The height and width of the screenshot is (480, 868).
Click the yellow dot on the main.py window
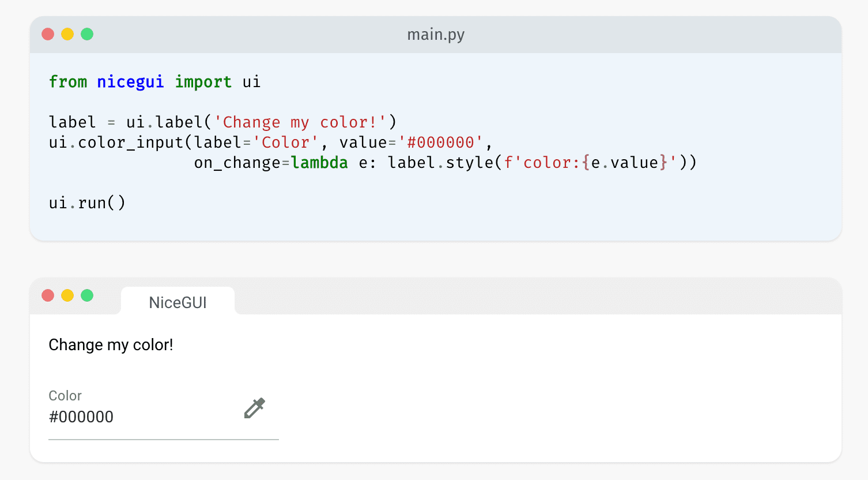(x=67, y=34)
